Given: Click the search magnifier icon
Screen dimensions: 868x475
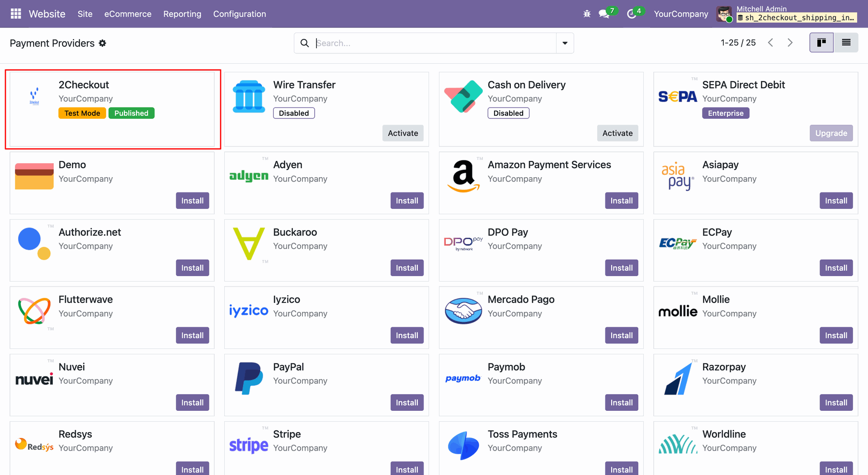Looking at the screenshot, I should coord(305,43).
